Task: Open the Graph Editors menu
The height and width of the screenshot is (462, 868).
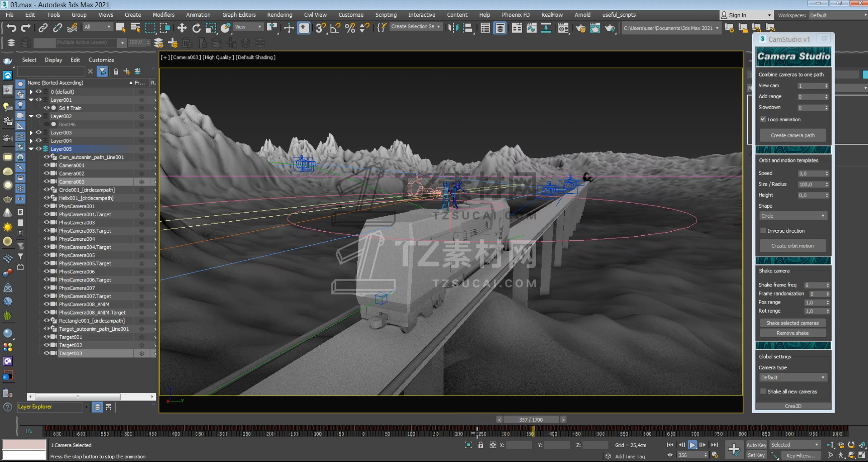Action: point(239,15)
